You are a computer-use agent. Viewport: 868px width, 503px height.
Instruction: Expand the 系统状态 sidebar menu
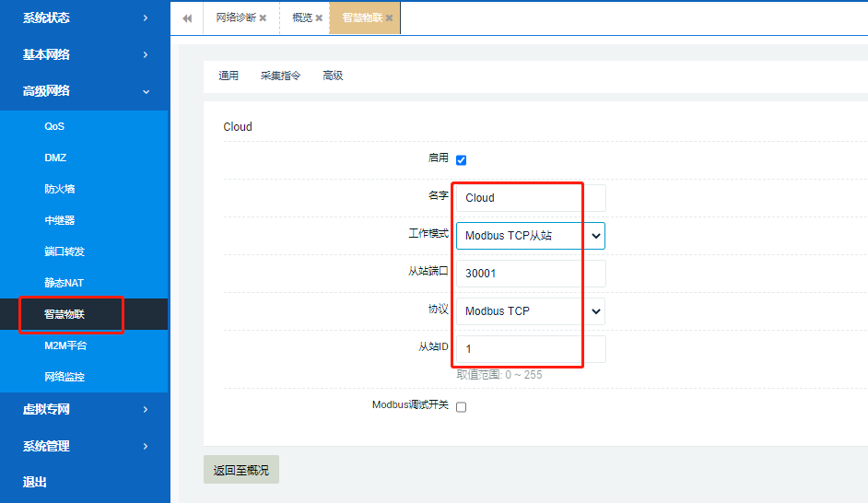(84, 18)
